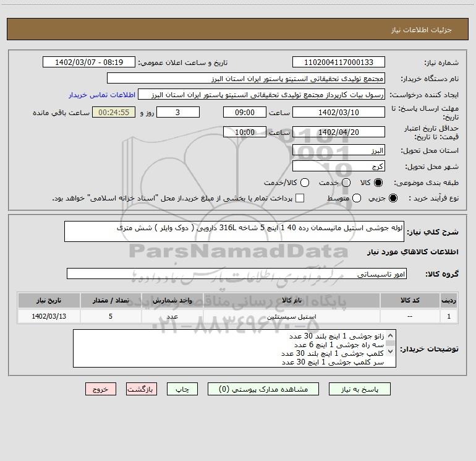Screen dimensions: 476x461
Task: Click the buyer notes line زانو جوشی 1 اینچ
Action: 336,336
